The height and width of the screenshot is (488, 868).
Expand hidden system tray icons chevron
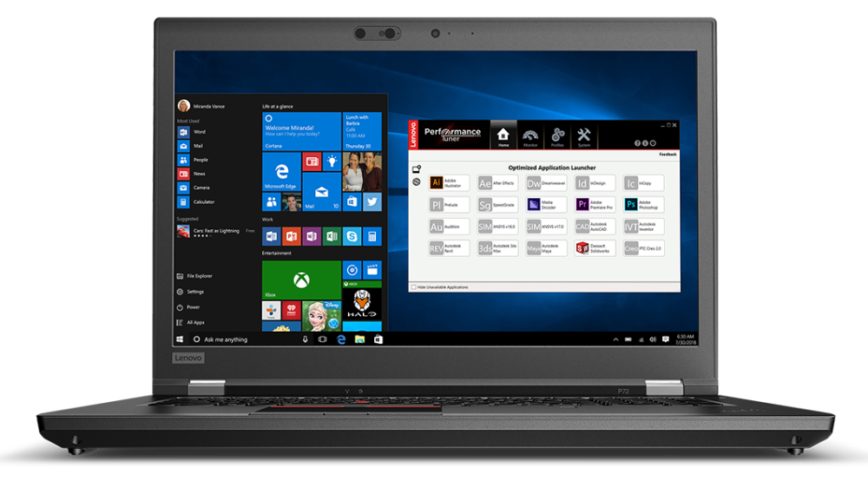615,339
